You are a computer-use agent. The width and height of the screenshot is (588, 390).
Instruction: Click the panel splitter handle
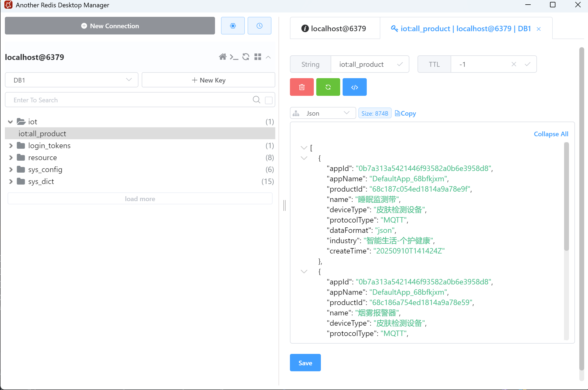pyautogui.click(x=284, y=205)
